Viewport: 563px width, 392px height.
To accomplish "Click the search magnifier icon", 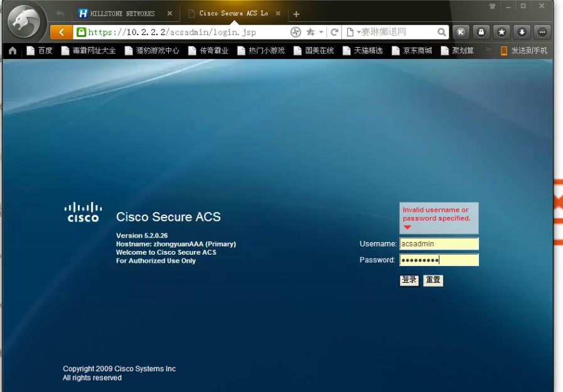I will pos(442,32).
